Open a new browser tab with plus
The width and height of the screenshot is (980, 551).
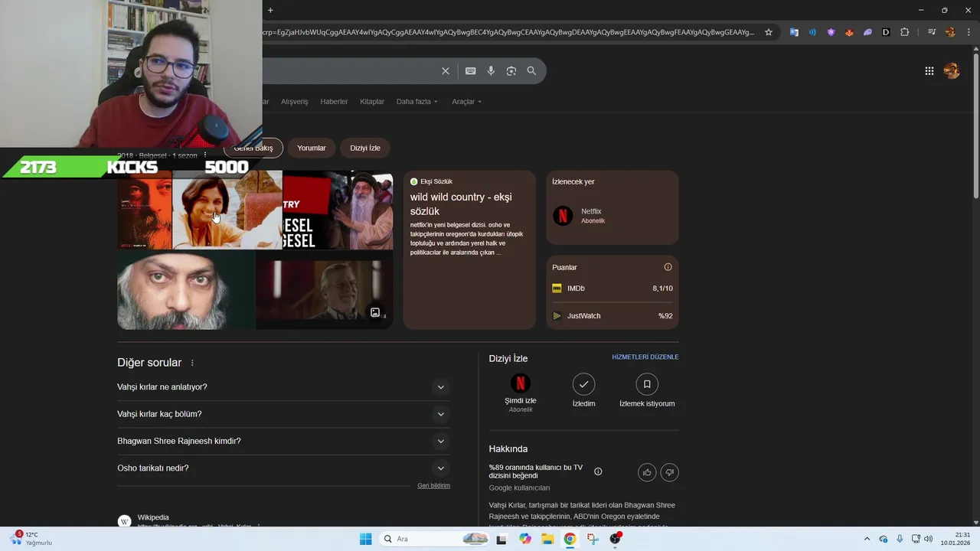(270, 10)
